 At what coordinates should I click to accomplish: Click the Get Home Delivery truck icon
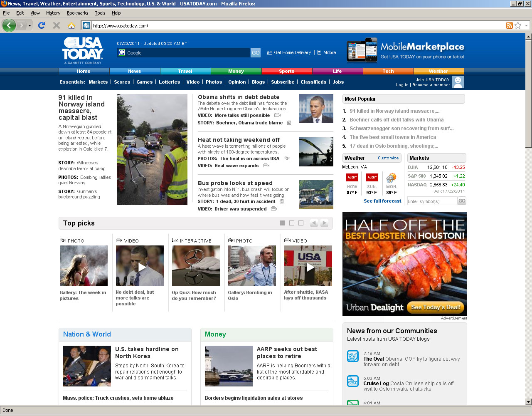pyautogui.click(x=269, y=53)
